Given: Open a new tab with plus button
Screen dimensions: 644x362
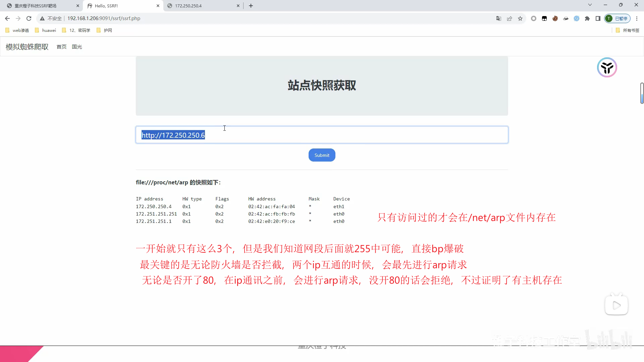Looking at the screenshot, I should click(251, 6).
